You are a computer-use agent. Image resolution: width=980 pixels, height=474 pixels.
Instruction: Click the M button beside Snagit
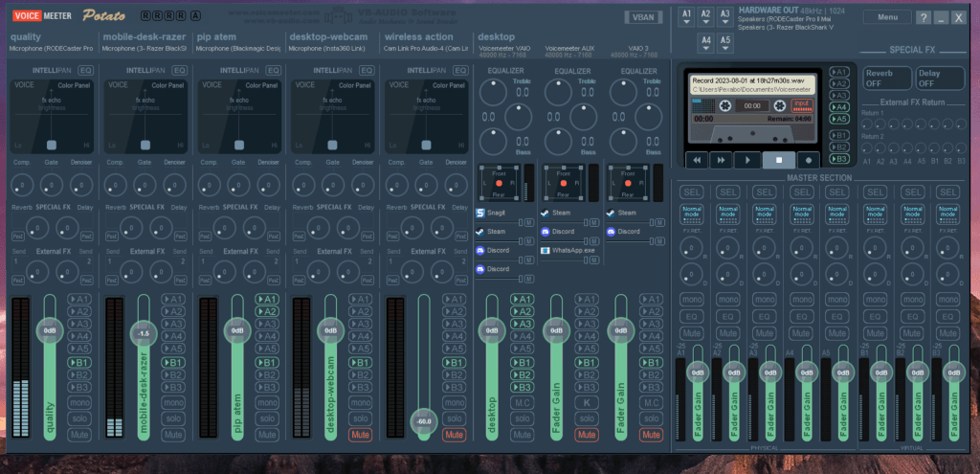coord(528,222)
